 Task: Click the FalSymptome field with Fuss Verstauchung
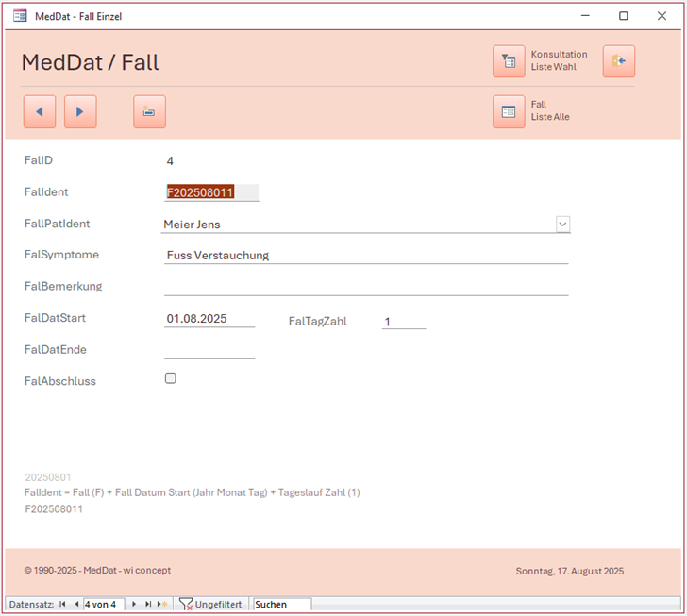click(366, 255)
